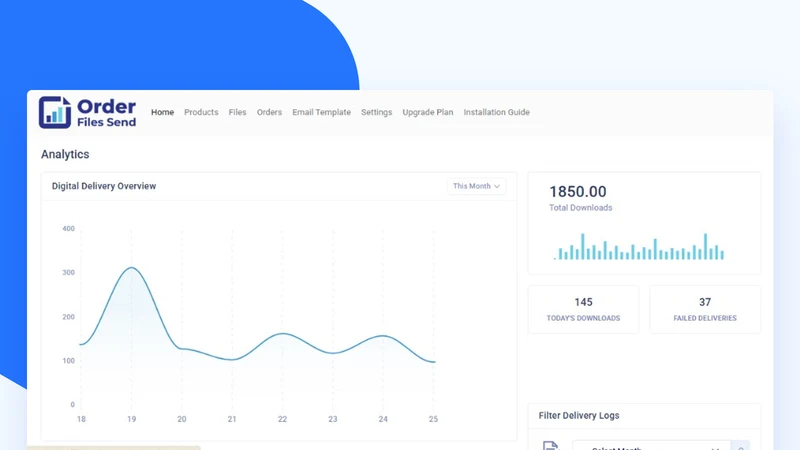Click the Upgrade Plan link
Screen dimensions: 800x450
(428, 112)
